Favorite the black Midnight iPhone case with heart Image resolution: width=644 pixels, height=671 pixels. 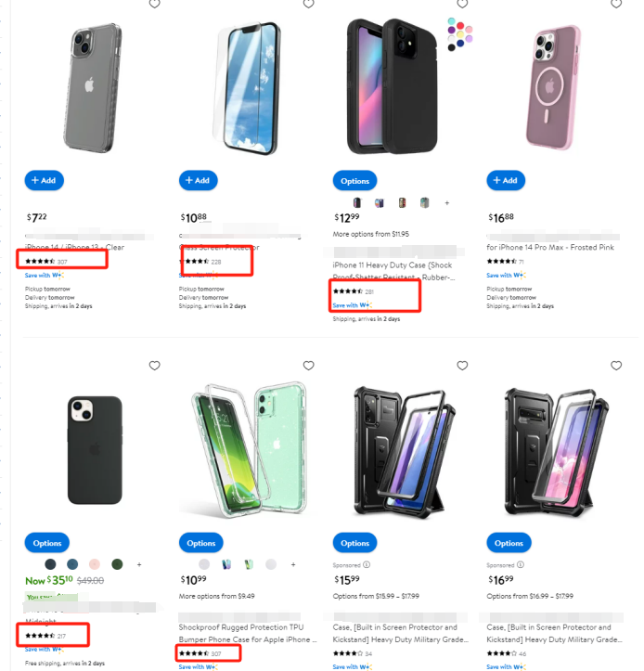coord(155,366)
